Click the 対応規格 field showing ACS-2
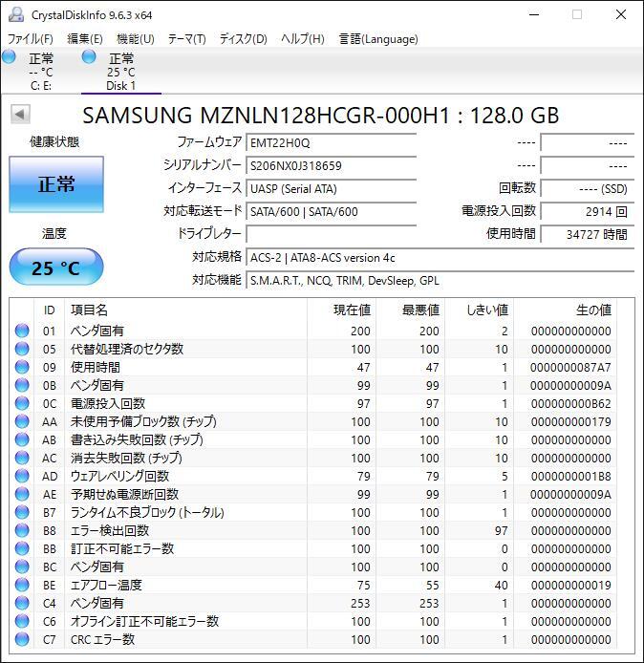 (440, 257)
